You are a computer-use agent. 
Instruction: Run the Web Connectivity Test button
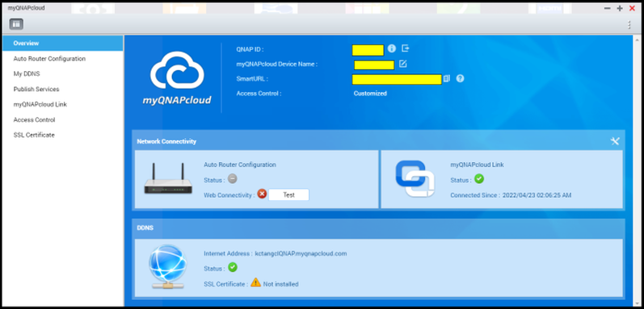288,194
